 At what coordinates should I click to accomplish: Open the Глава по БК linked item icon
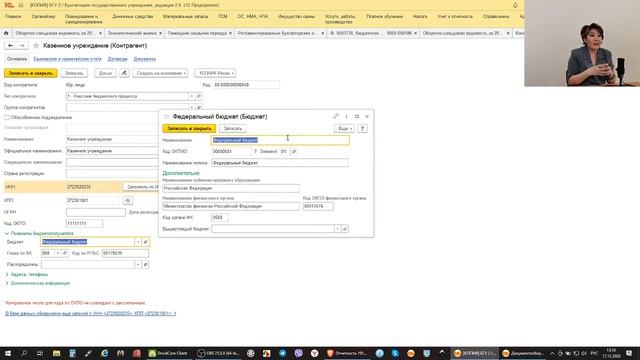[x=64, y=253]
